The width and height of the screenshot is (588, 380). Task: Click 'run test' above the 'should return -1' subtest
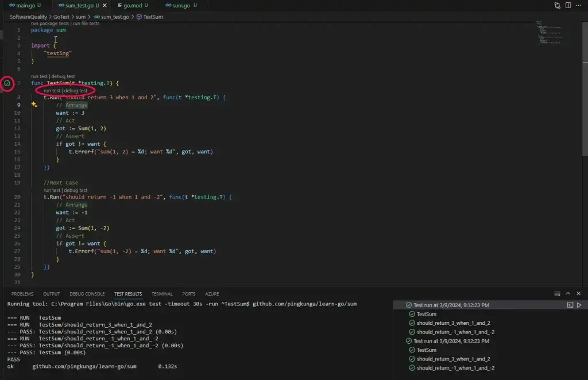[x=52, y=190]
